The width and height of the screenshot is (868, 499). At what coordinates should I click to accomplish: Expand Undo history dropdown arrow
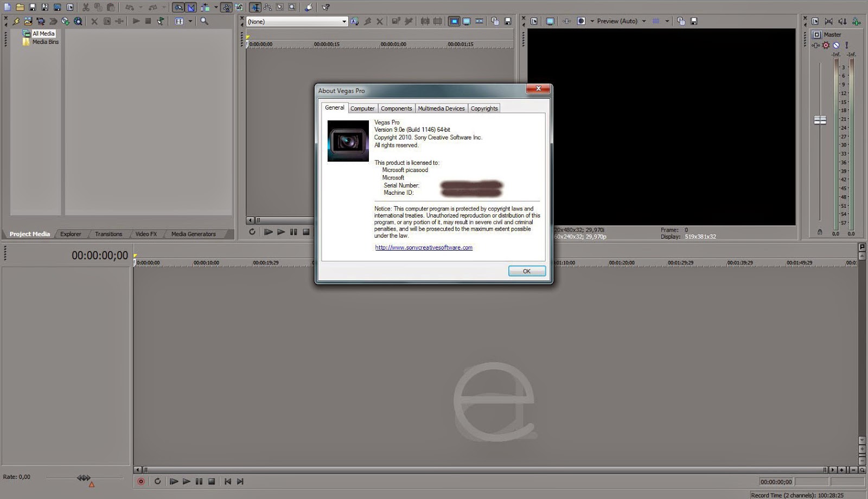pos(140,7)
